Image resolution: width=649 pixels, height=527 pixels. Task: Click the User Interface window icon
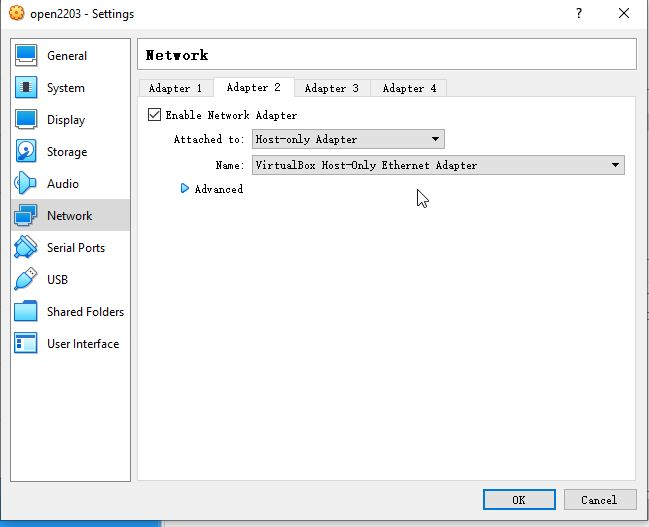[26, 343]
